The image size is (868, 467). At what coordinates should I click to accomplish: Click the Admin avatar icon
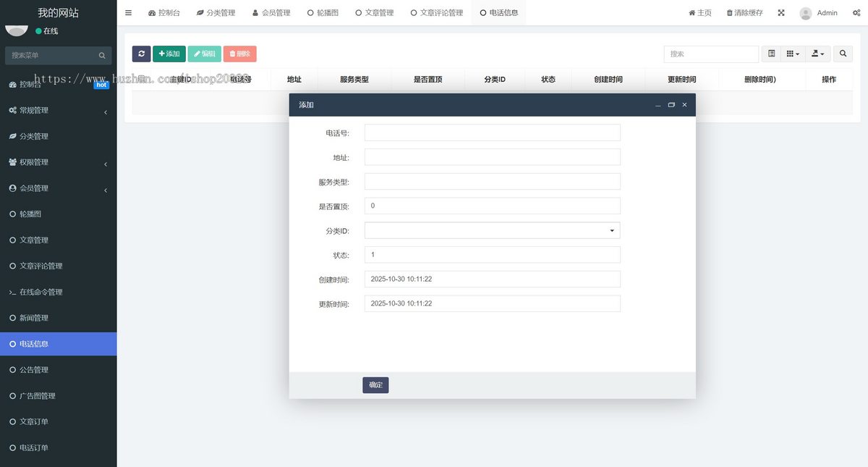806,13
